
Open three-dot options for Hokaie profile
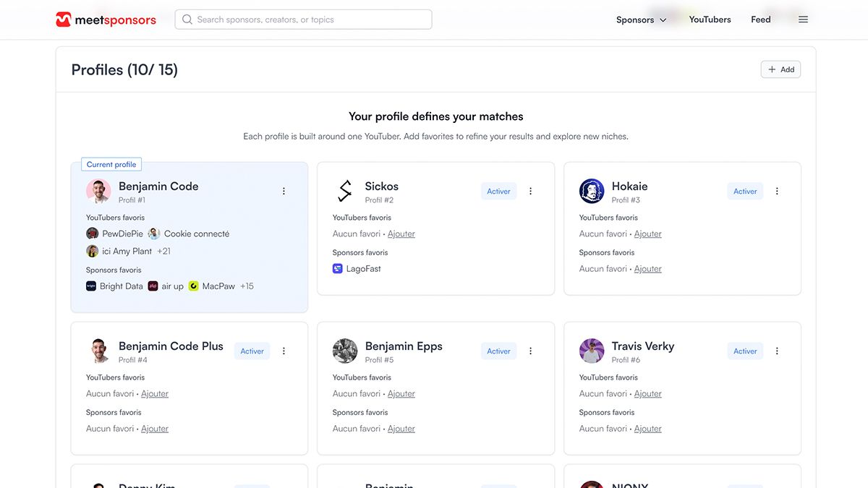[777, 191]
